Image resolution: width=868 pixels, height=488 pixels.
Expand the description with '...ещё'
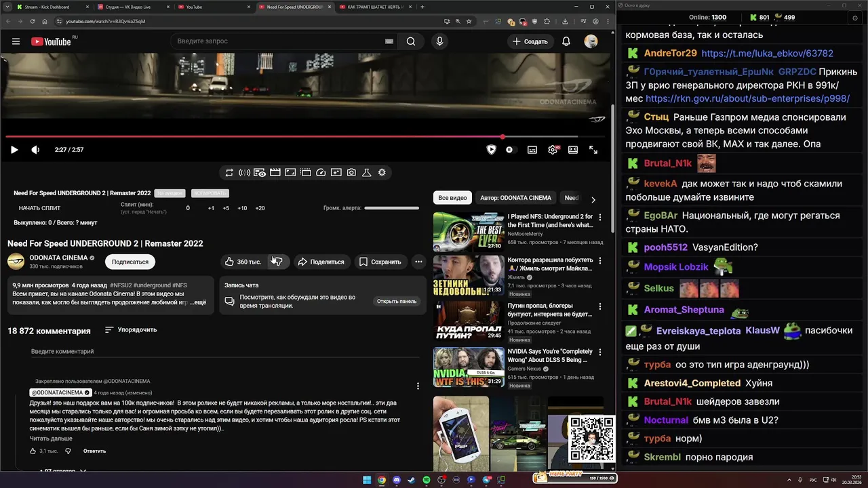pyautogui.click(x=198, y=302)
